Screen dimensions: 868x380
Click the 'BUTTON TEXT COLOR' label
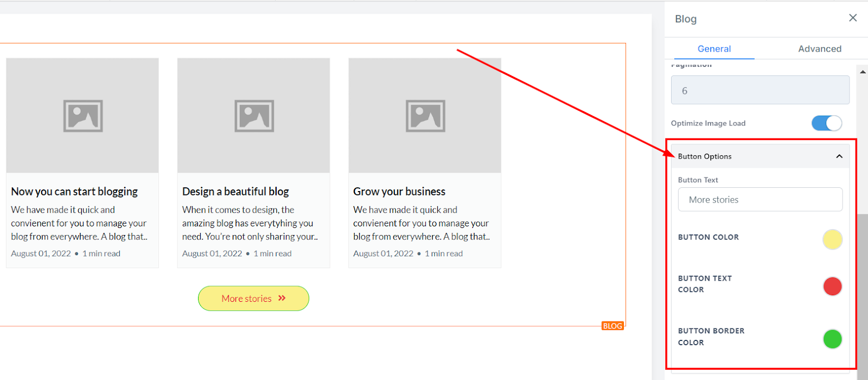705,284
